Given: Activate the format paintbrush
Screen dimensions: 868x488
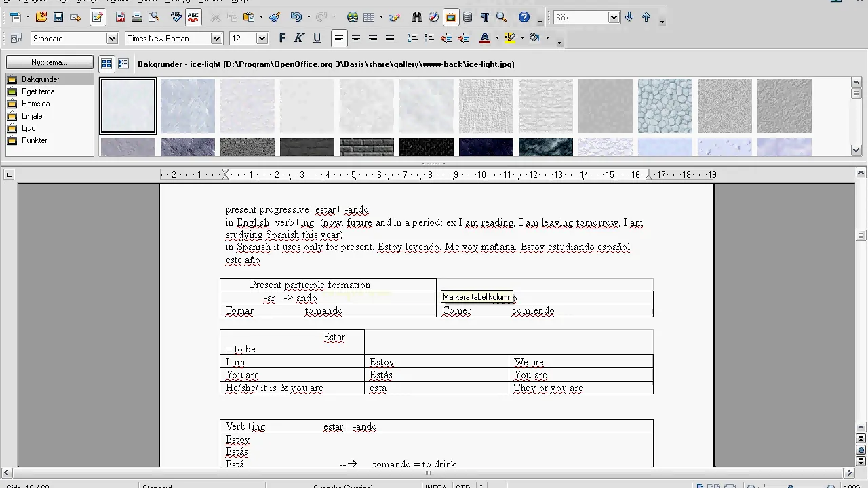Looking at the screenshot, I should click(x=275, y=18).
